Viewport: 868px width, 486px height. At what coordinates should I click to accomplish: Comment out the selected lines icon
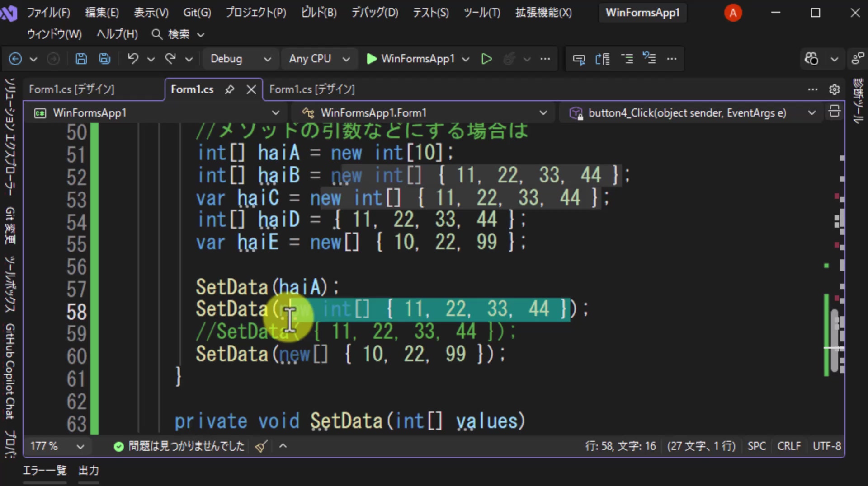[x=627, y=59]
